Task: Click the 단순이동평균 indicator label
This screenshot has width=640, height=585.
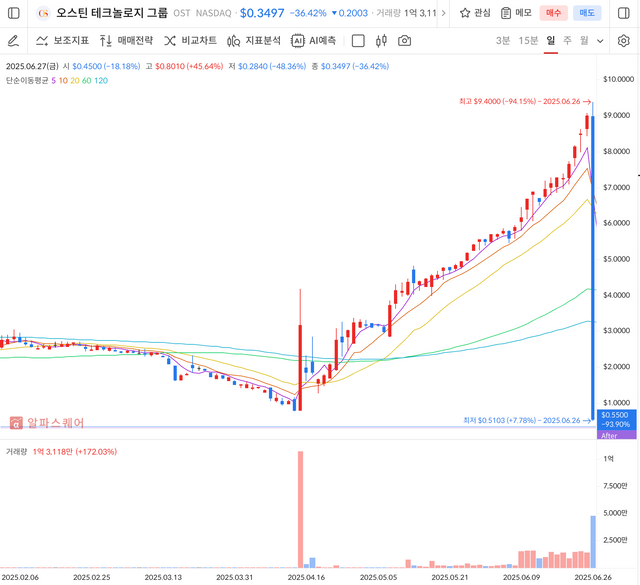Action: (27, 80)
